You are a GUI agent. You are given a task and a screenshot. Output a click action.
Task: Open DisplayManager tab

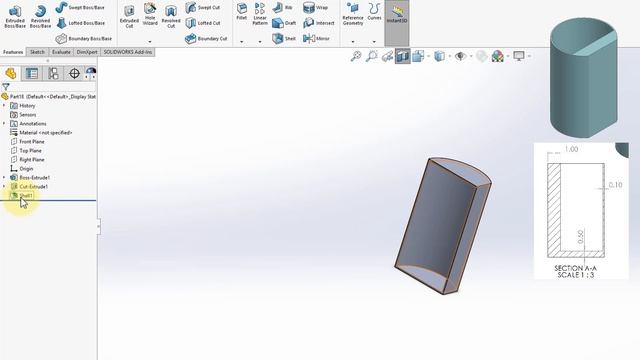click(x=91, y=73)
